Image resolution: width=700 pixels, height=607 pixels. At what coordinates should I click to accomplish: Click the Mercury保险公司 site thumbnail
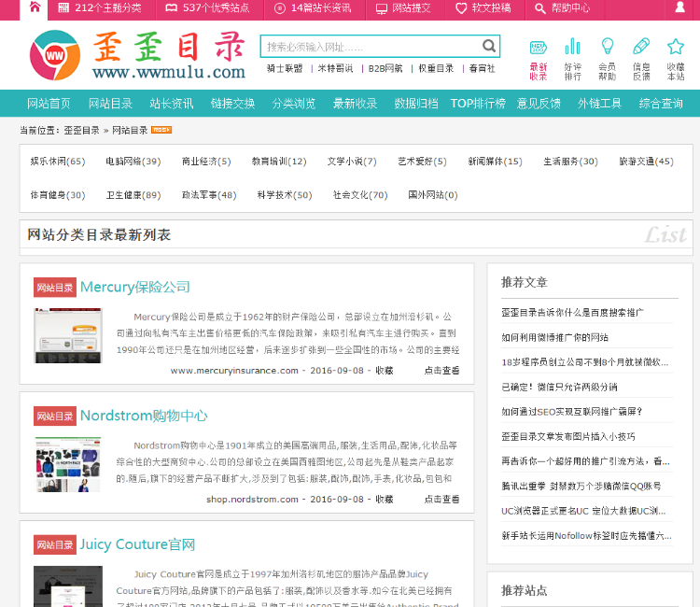[x=68, y=335]
